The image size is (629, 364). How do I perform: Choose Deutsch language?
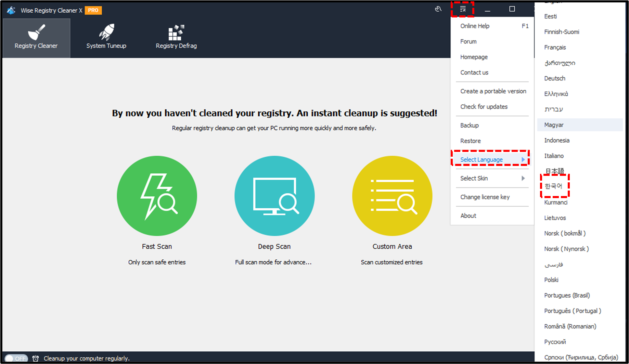[580, 78]
